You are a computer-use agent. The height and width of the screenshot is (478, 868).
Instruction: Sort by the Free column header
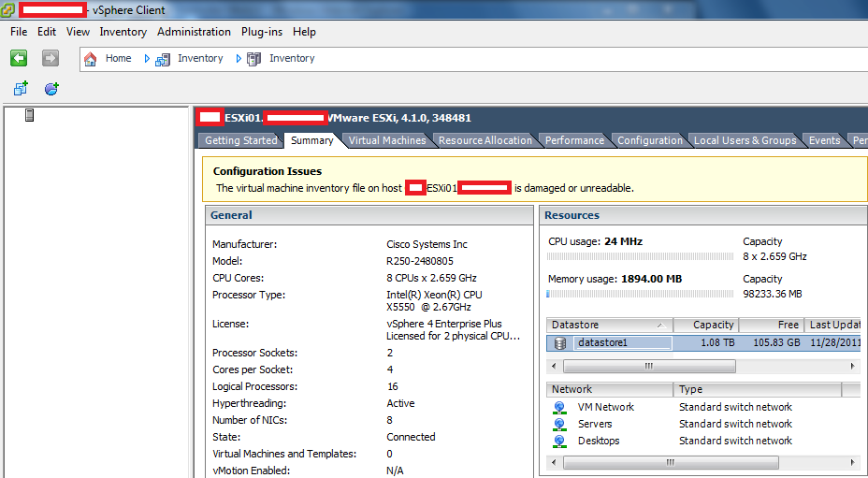[x=771, y=325]
